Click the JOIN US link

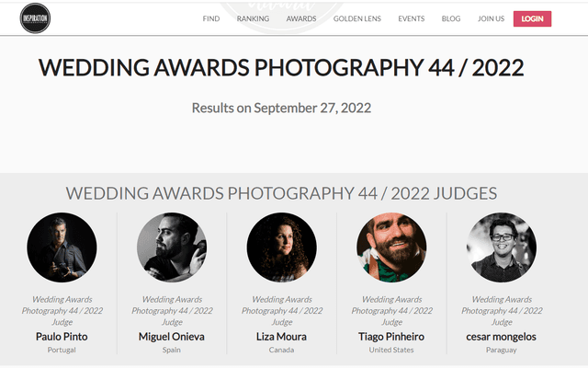[x=491, y=18]
